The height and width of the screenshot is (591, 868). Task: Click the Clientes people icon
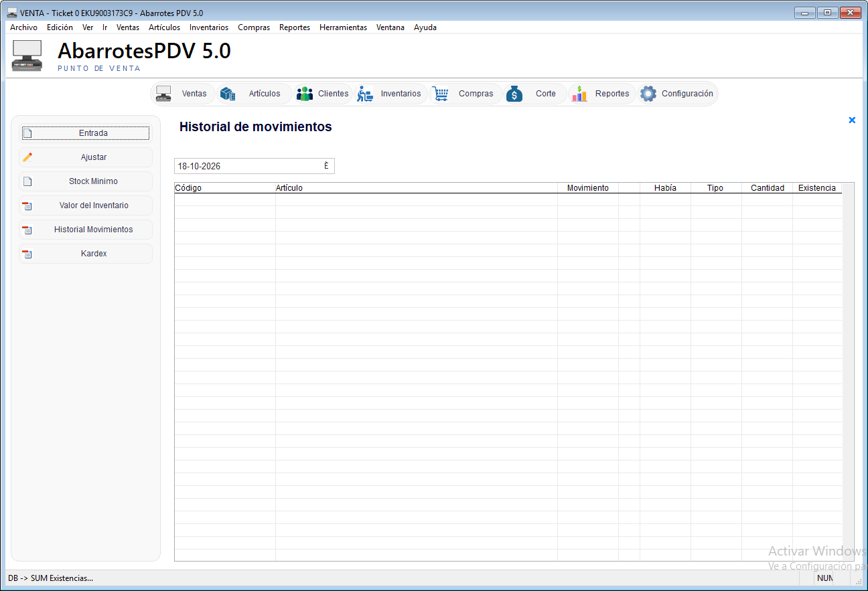305,94
